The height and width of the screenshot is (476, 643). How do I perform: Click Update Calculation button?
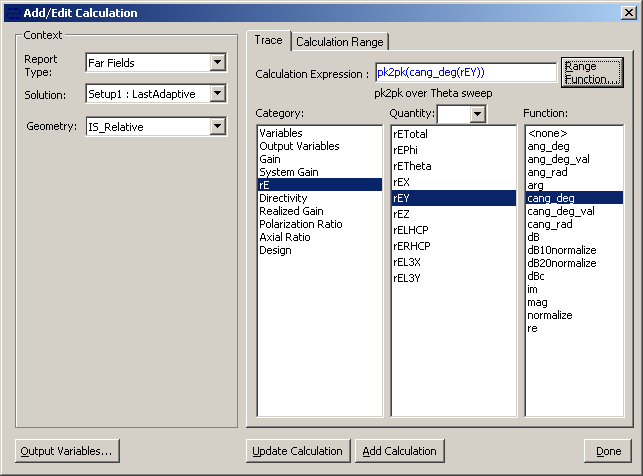(x=298, y=451)
